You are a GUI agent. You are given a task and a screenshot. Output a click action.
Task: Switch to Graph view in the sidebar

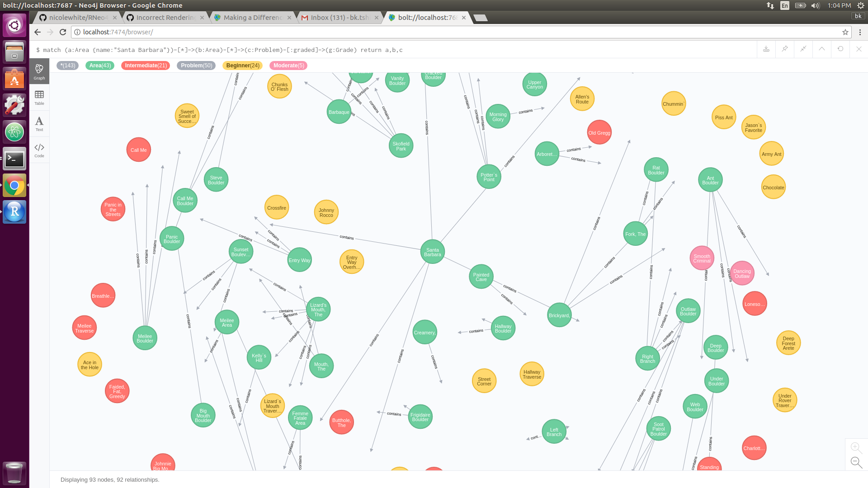39,71
